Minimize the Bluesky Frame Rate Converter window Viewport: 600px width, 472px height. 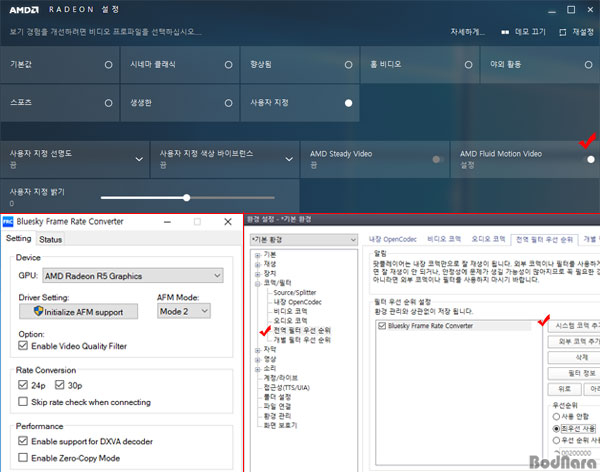click(x=167, y=222)
